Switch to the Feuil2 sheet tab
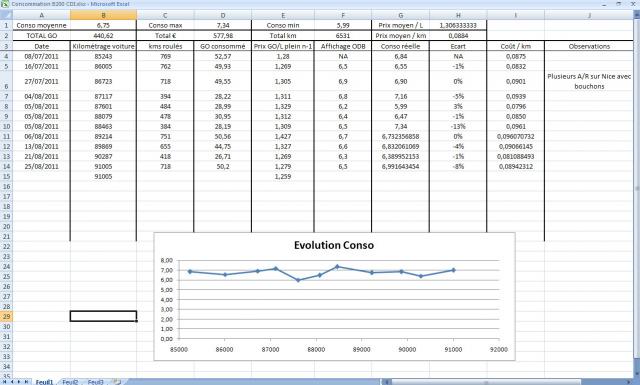 [70, 382]
